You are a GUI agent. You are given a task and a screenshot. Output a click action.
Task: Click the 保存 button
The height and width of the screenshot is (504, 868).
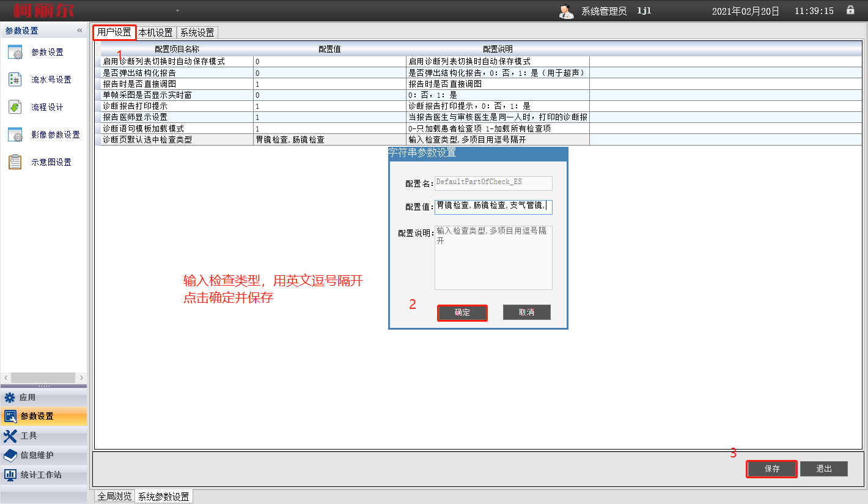pos(771,469)
